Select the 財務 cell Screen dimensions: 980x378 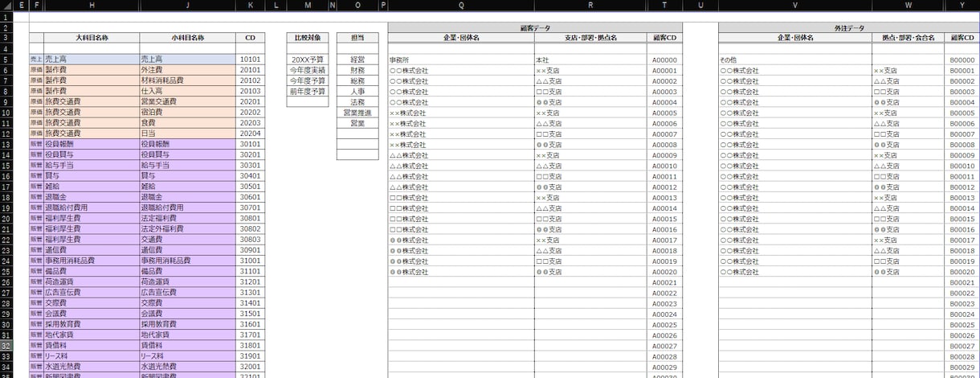click(x=357, y=70)
